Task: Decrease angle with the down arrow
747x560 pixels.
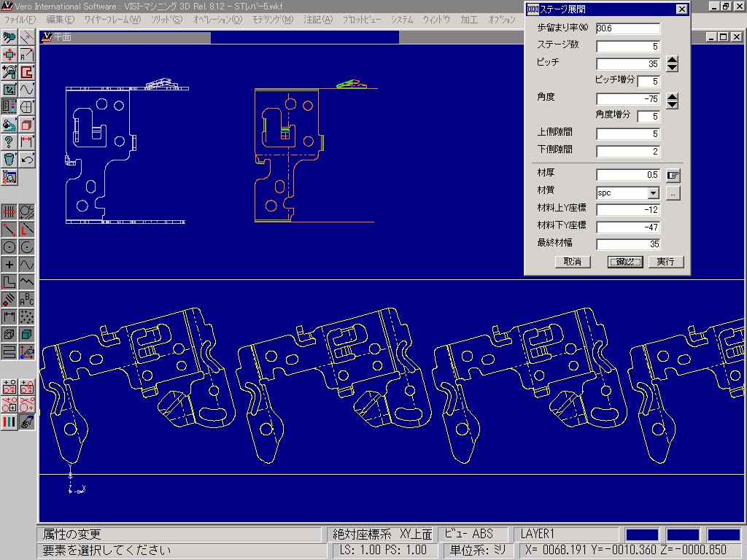Action: 672,105
